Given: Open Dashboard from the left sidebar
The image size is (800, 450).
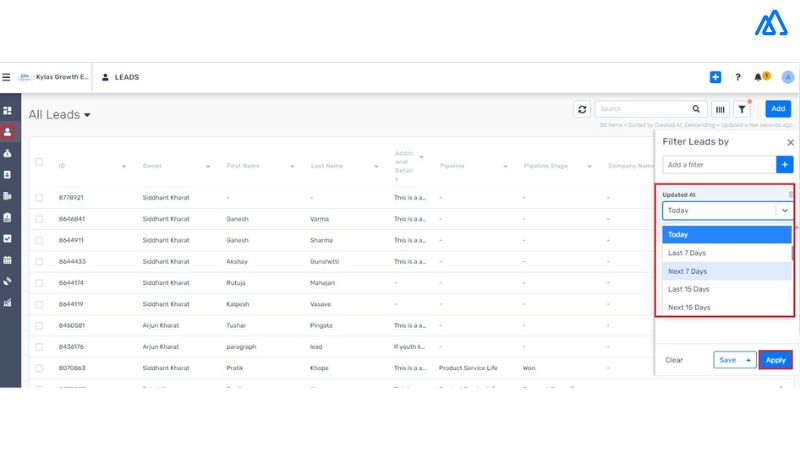Looking at the screenshot, I should click(8, 110).
